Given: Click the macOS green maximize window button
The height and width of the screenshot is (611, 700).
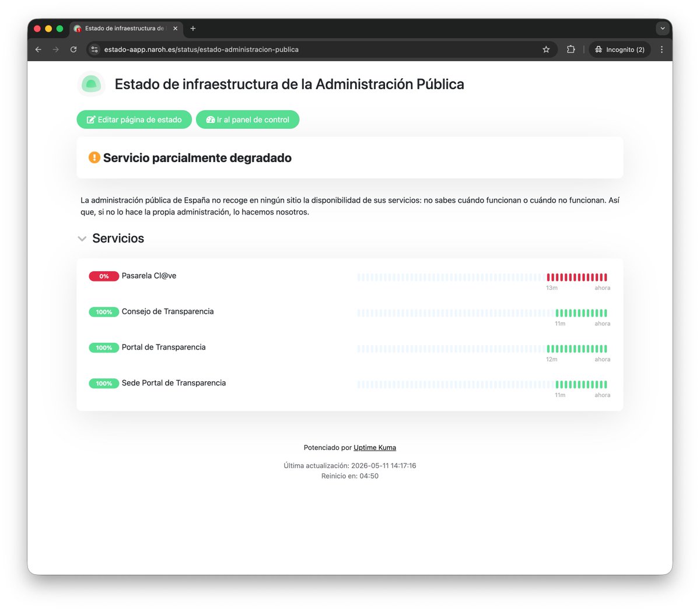Looking at the screenshot, I should (60, 28).
